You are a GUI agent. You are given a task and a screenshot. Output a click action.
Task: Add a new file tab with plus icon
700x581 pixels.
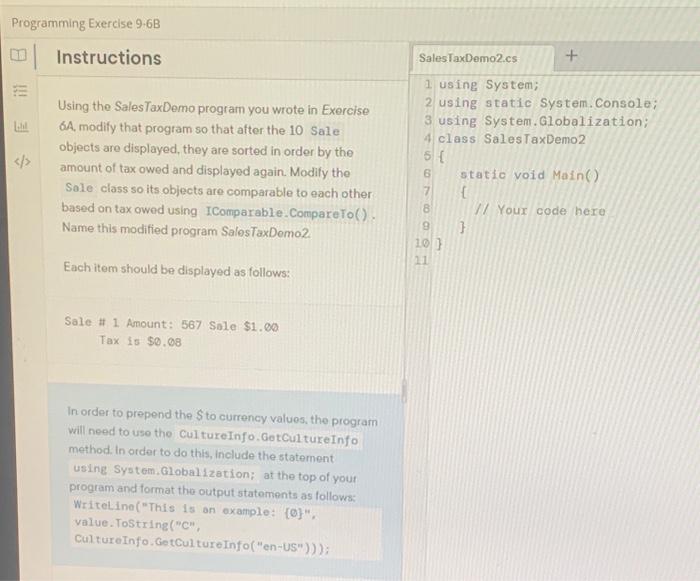point(571,56)
